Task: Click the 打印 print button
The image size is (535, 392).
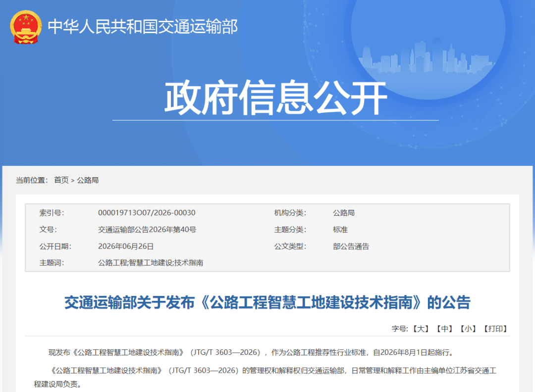Action: coord(495,329)
